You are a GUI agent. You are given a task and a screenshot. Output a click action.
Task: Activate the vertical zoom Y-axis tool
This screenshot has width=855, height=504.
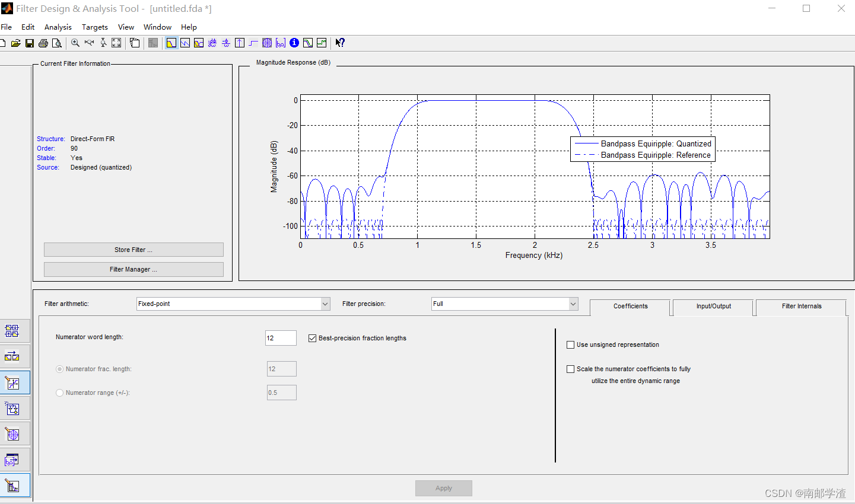[103, 43]
